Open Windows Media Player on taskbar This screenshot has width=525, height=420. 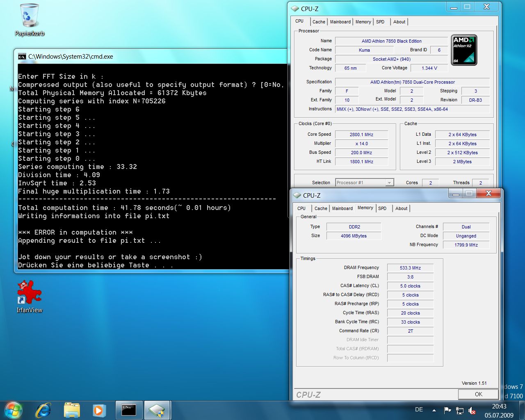point(98,410)
